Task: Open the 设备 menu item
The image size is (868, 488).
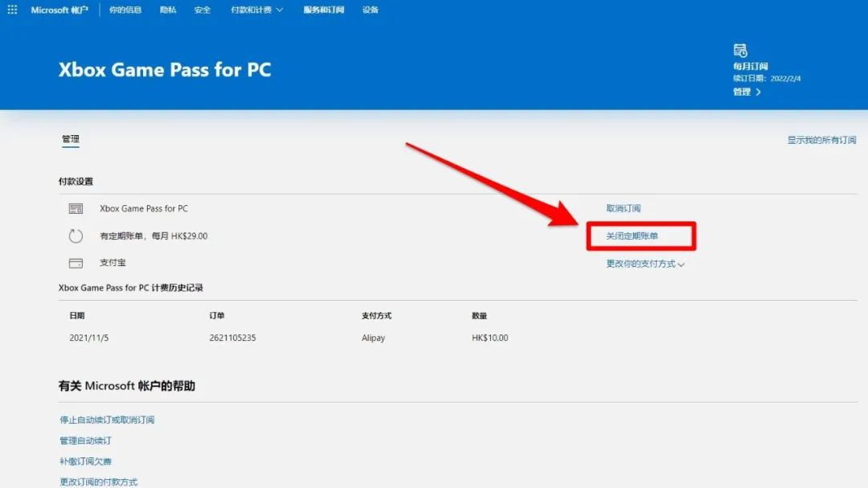Action: (371, 10)
